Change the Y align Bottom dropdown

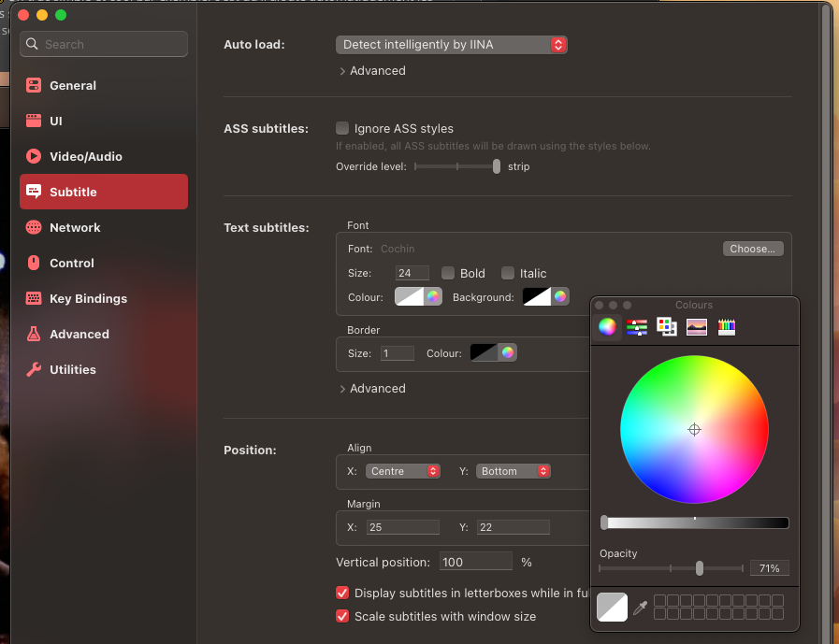click(x=513, y=471)
